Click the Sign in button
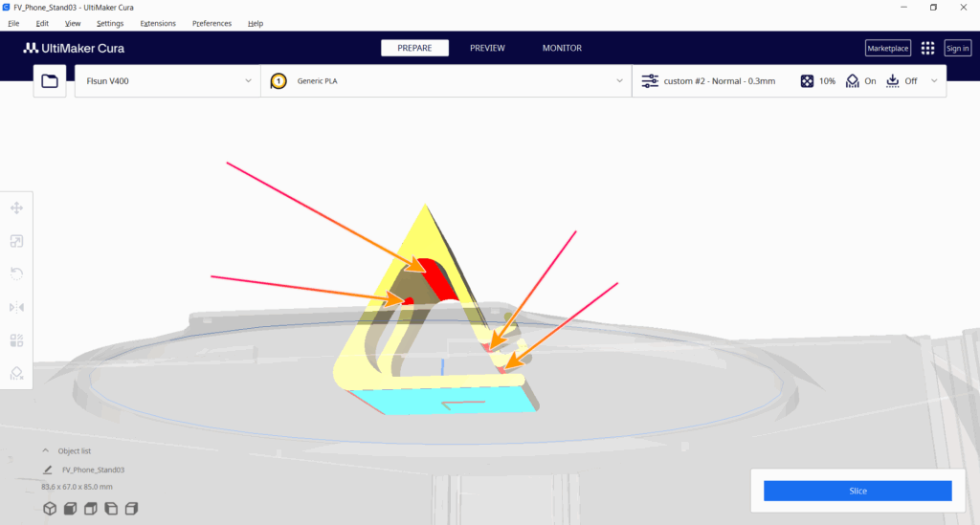 click(x=957, y=48)
